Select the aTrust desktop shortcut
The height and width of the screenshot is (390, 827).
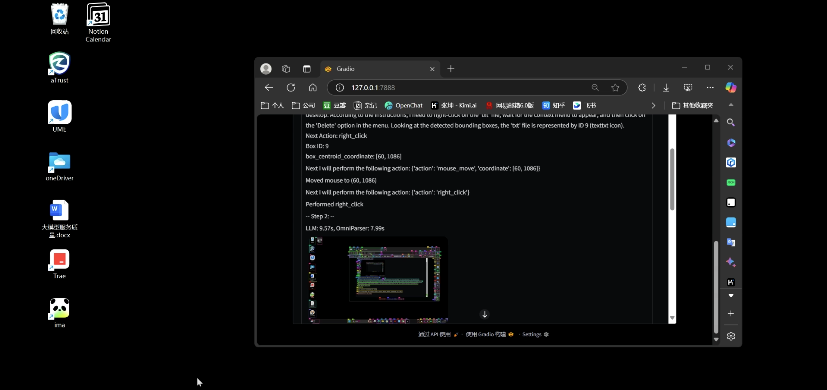[59, 68]
